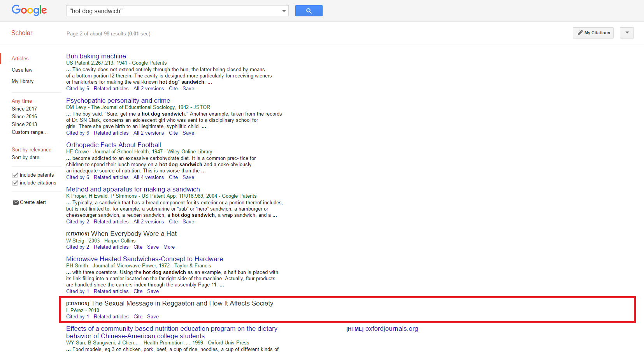644x353 pixels.
Task: Open the Custom range date filter
Action: pos(29,132)
